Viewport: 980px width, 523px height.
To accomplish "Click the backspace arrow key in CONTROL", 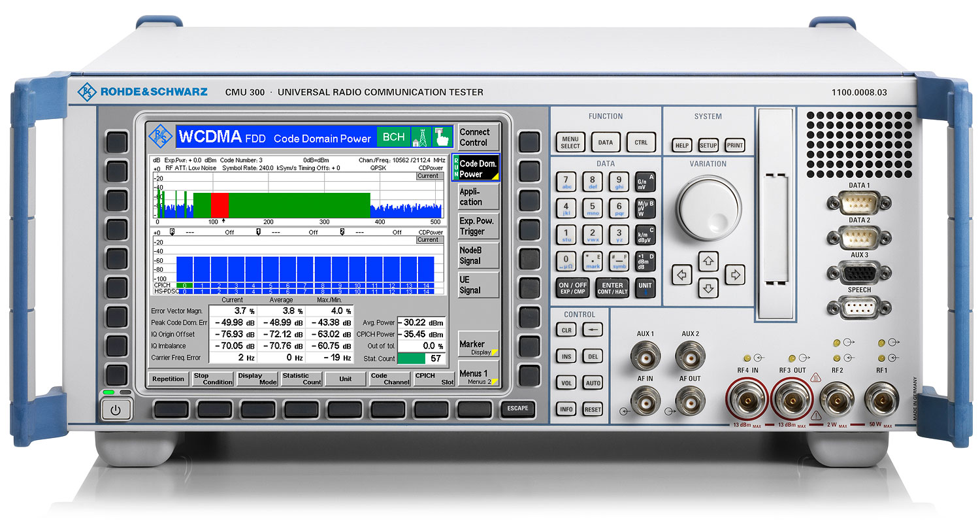I will (593, 330).
